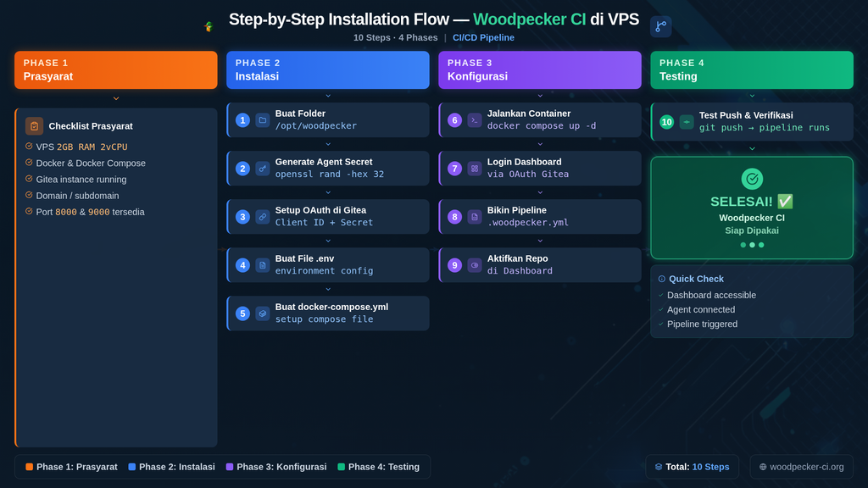The width and height of the screenshot is (868, 488).
Task: Click step number 2 badge
Action: click(242, 169)
